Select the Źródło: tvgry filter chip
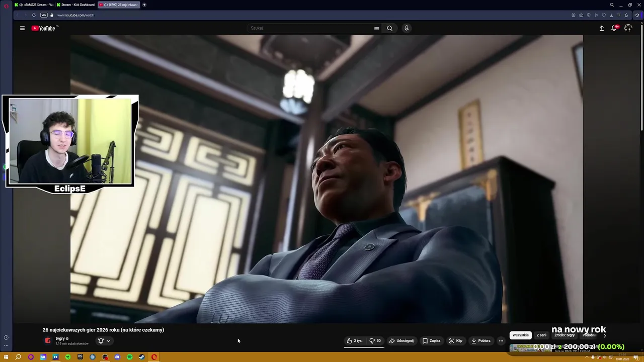644x362 pixels. tap(564, 335)
